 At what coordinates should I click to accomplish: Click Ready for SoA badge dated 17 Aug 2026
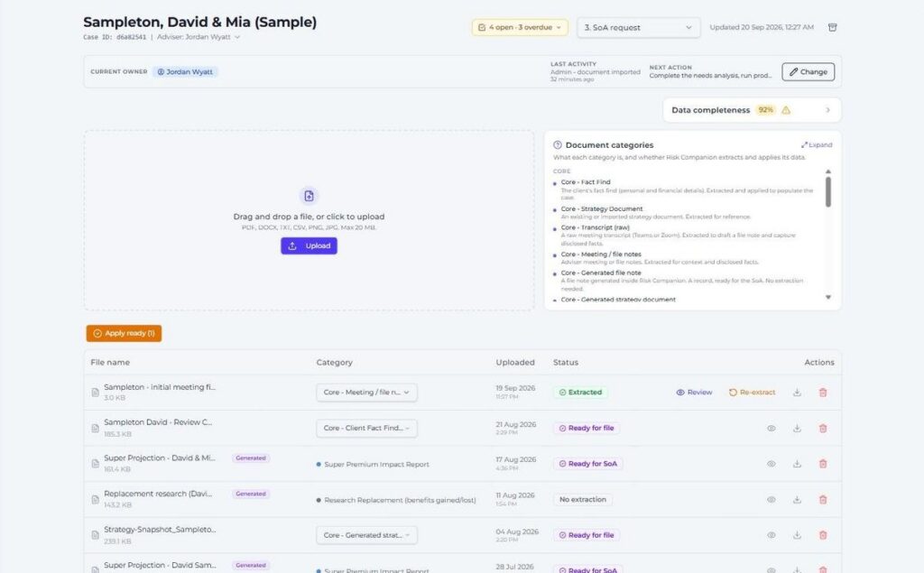587,464
